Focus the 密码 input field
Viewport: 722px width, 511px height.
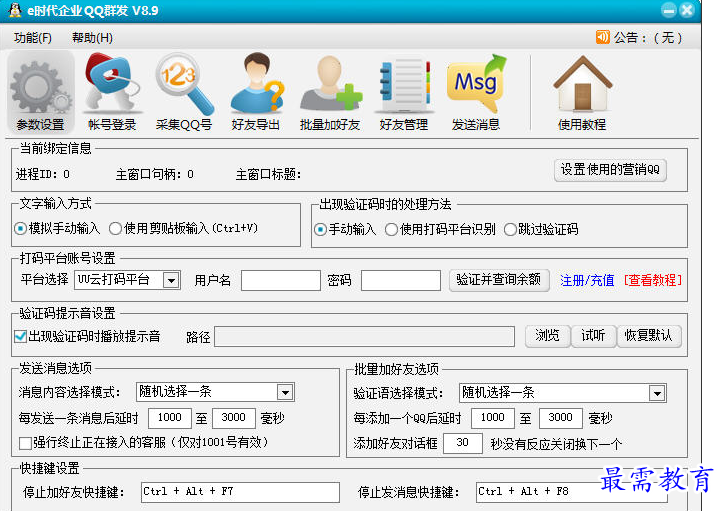(401, 280)
